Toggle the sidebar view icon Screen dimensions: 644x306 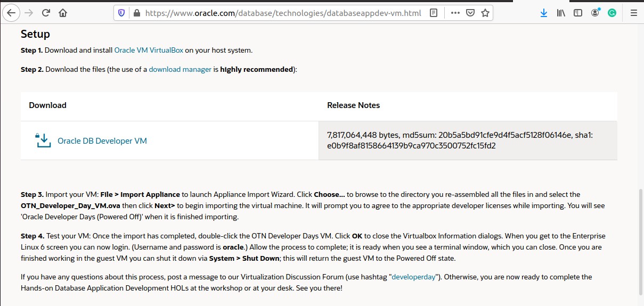pyautogui.click(x=578, y=13)
